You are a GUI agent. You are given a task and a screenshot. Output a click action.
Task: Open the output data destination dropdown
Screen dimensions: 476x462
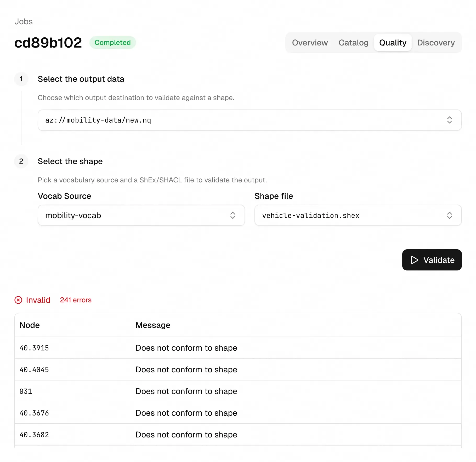[x=249, y=120]
